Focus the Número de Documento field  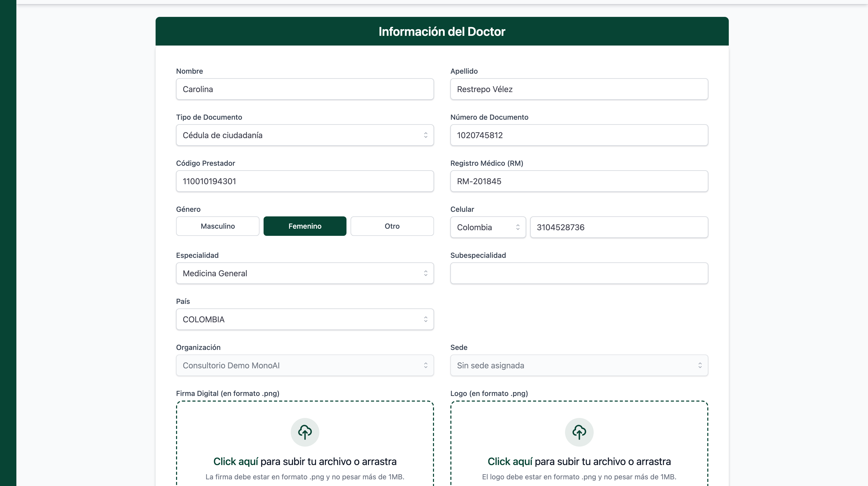click(x=579, y=135)
